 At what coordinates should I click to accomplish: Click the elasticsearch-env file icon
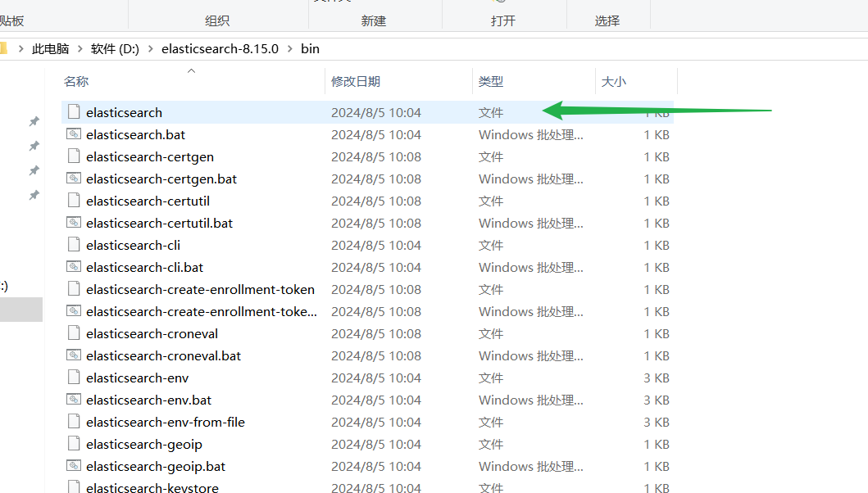(x=74, y=378)
